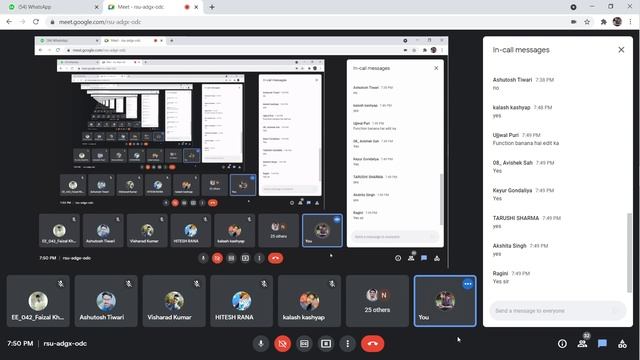The image size is (640, 360).
Task: Select the EE_042_Faizal Kh... participant tile
Action: coord(38,301)
